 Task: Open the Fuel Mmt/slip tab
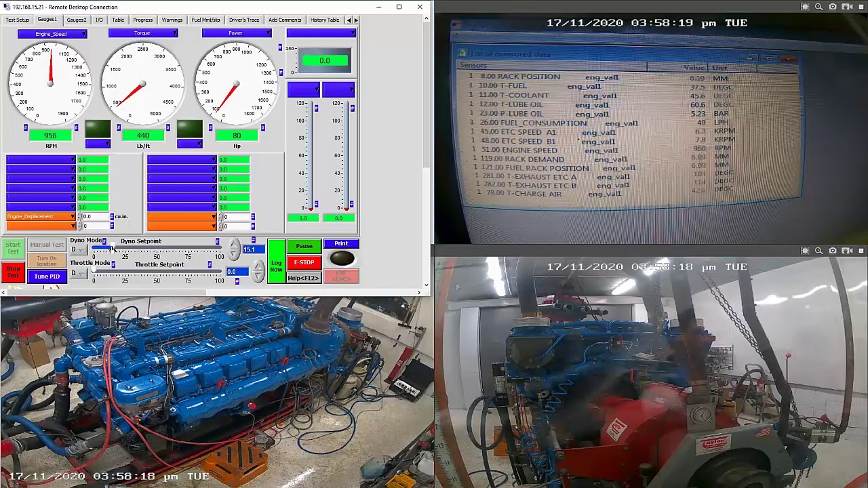[x=205, y=20]
